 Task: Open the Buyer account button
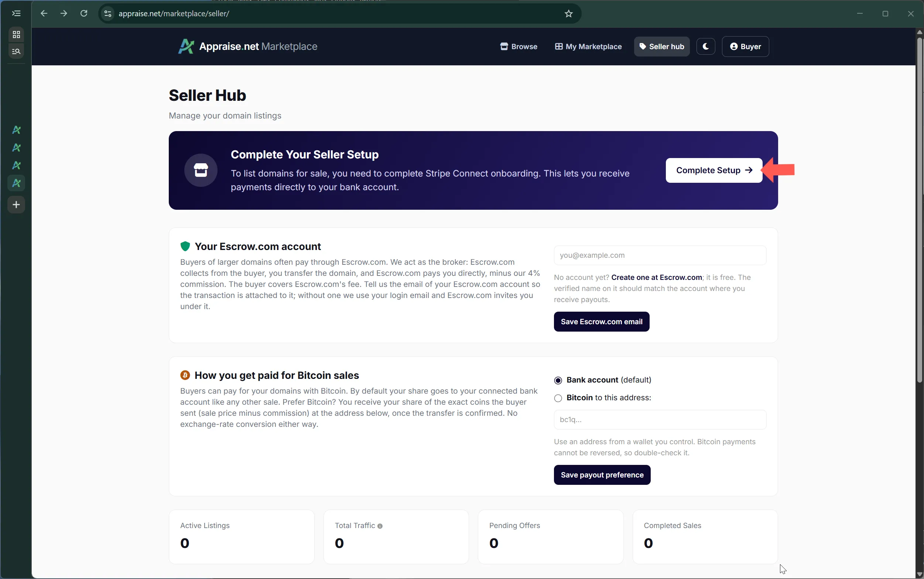coord(745,46)
